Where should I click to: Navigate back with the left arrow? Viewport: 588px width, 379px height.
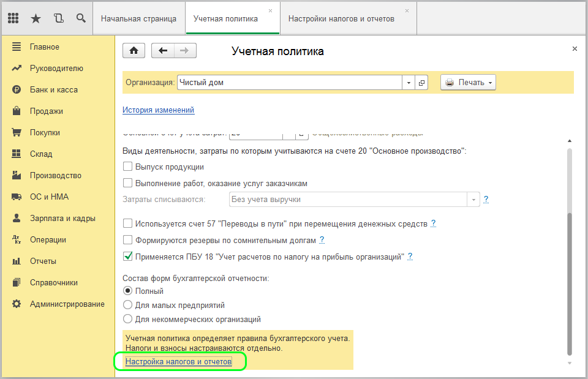[163, 51]
